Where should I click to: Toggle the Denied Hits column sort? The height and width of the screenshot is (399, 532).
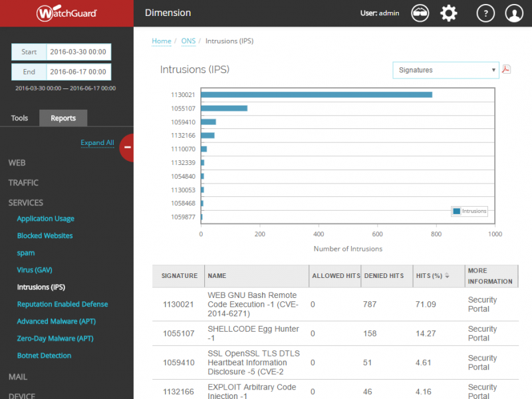pyautogui.click(x=383, y=276)
